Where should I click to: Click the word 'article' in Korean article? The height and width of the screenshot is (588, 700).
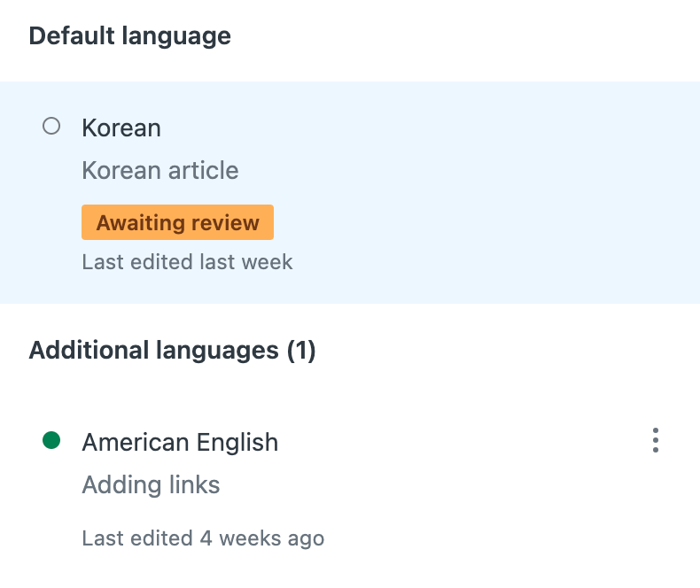[x=206, y=170]
